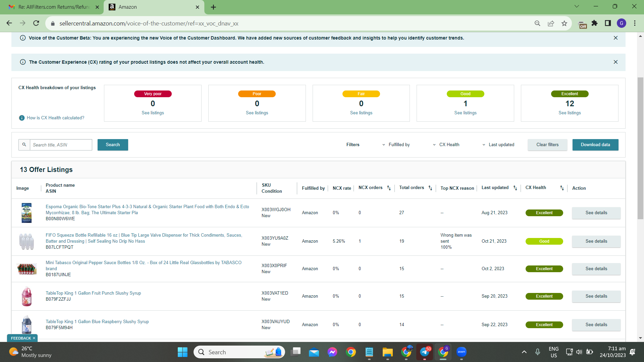Click the Espoma product thumbnail image

tap(26, 213)
